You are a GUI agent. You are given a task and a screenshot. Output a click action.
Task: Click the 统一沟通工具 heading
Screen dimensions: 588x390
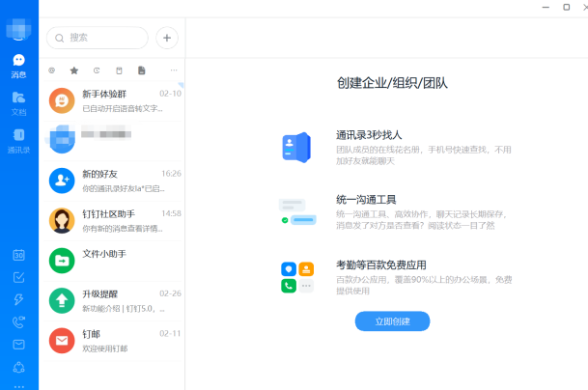coord(366,200)
